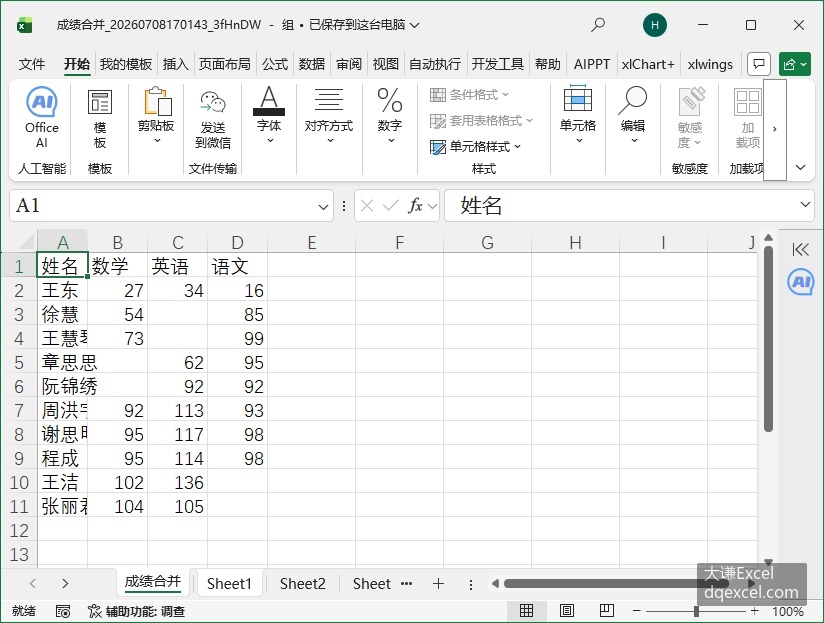This screenshot has width=824, height=623.
Task: Open the 模板 templates button
Action: pyautogui.click(x=100, y=119)
